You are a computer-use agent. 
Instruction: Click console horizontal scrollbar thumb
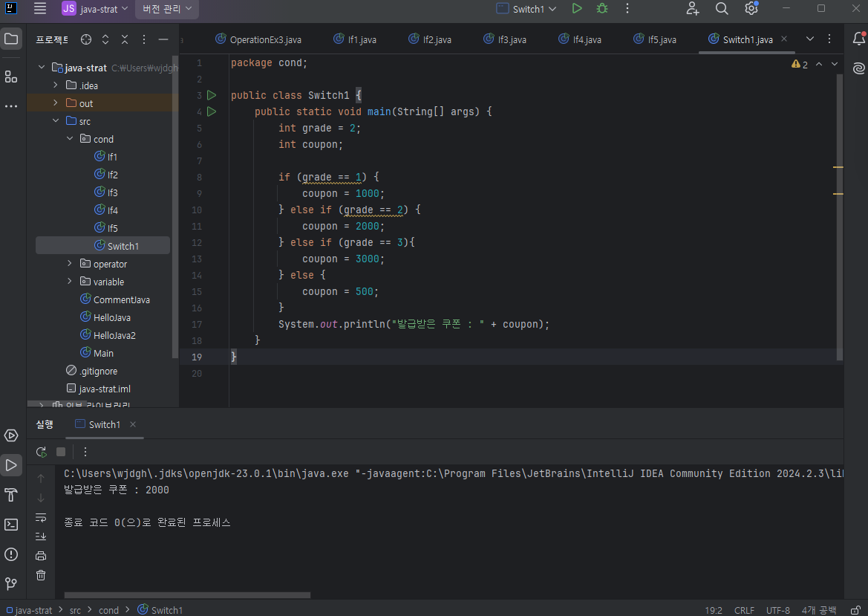tap(187, 595)
